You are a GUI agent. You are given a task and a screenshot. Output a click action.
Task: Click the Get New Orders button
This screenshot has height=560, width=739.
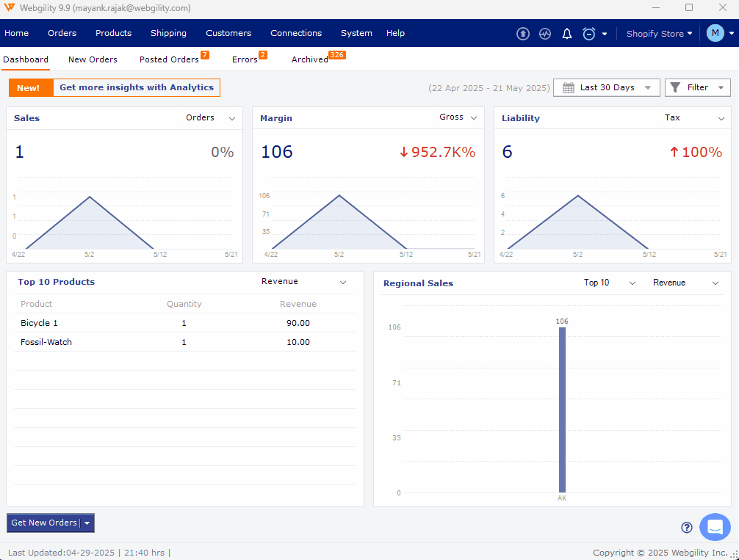pyautogui.click(x=44, y=523)
